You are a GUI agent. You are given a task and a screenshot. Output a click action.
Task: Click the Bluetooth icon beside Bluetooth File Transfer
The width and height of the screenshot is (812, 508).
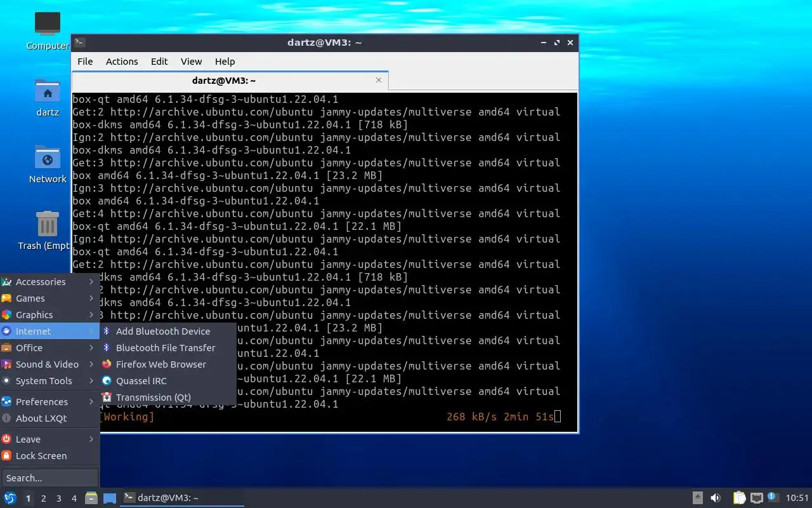(x=107, y=348)
